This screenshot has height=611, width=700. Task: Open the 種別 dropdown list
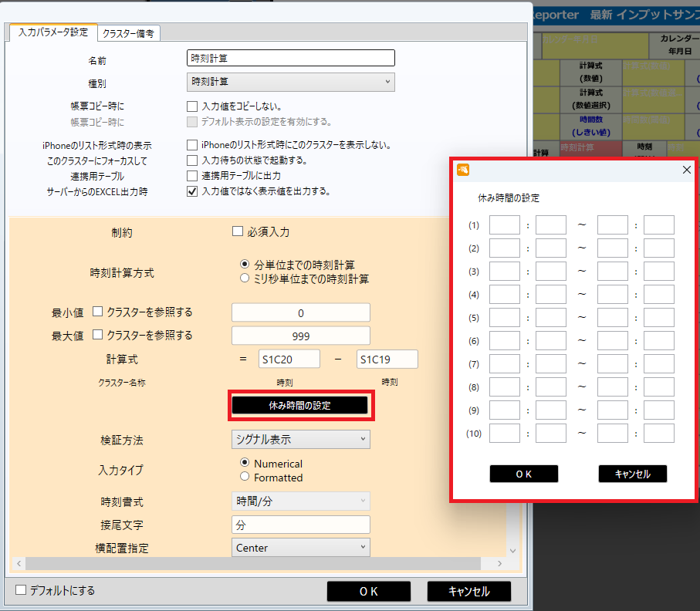tap(291, 82)
